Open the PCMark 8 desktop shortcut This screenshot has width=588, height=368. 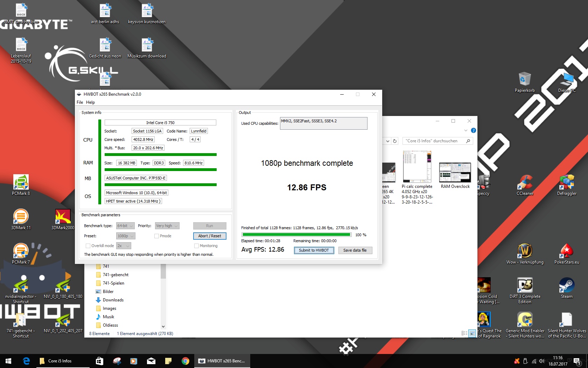pos(21,185)
